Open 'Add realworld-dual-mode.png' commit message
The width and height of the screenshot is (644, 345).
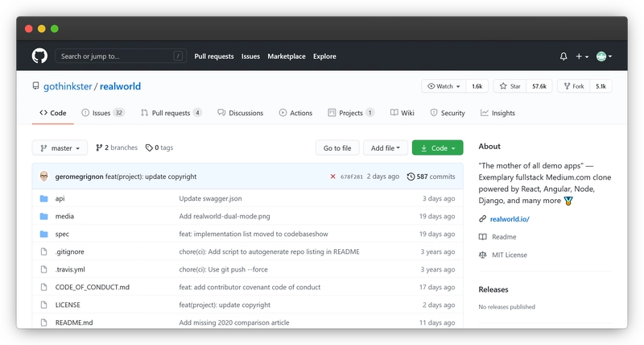click(225, 216)
